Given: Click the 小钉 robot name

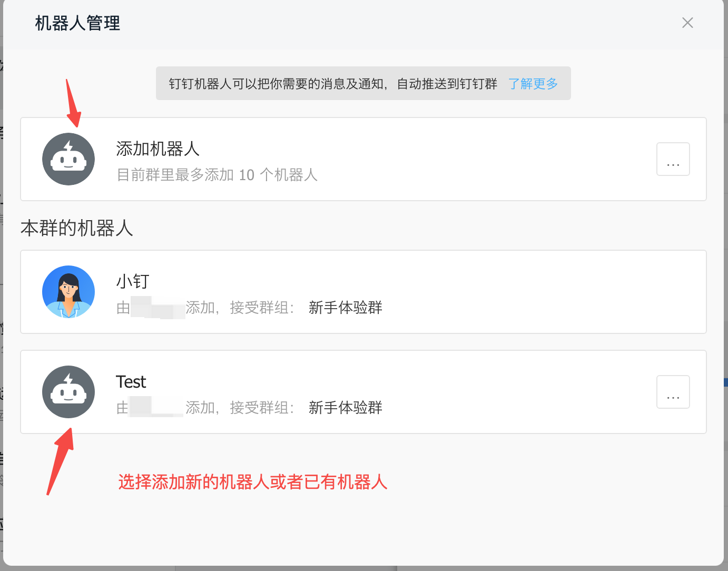Looking at the screenshot, I should pos(133,281).
